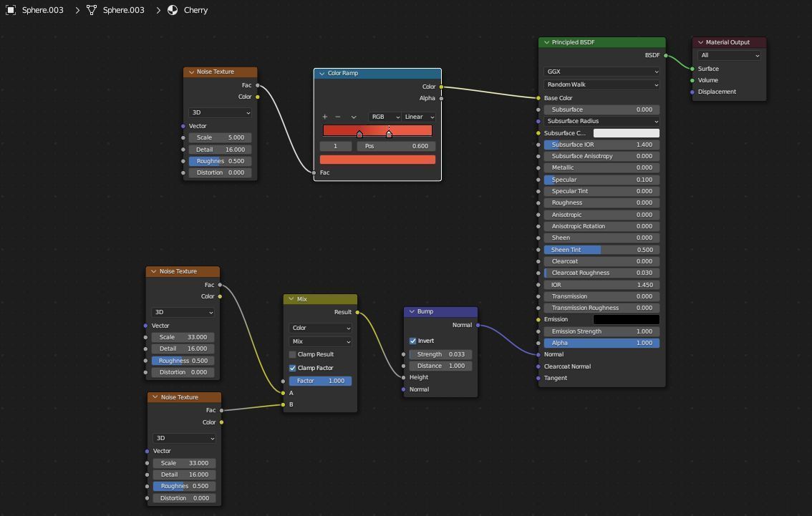Collapse the Noise Texture node wired to Mix B
The width and height of the screenshot is (812, 516).
(x=155, y=397)
